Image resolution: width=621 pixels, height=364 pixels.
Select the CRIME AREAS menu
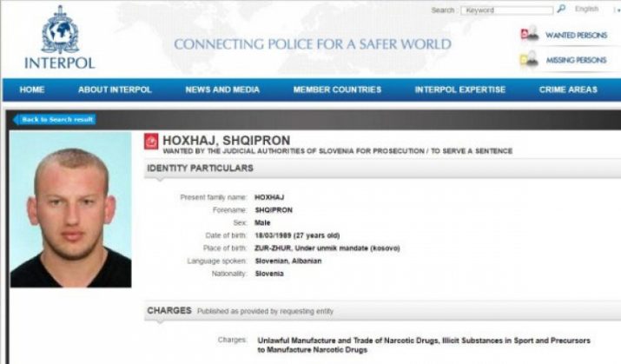point(568,89)
